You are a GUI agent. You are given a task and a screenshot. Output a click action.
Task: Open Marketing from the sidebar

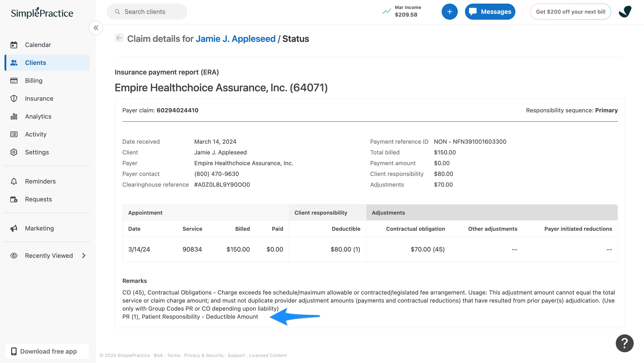(x=47, y=228)
